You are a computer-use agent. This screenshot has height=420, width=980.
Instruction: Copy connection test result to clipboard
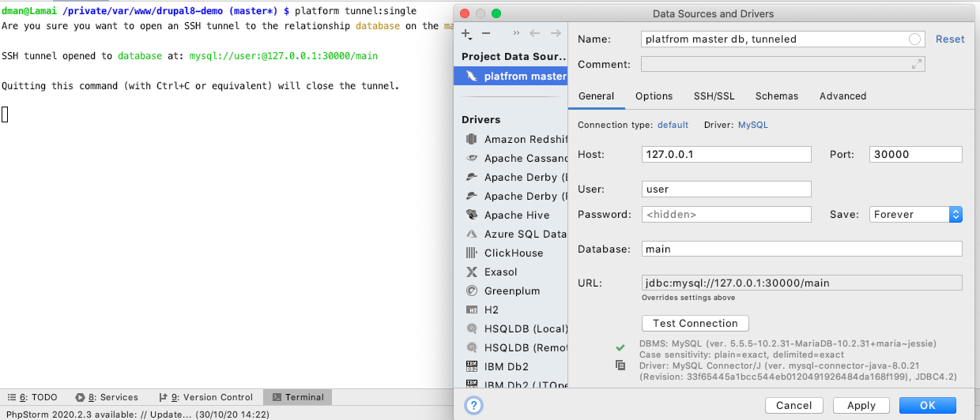(x=620, y=366)
